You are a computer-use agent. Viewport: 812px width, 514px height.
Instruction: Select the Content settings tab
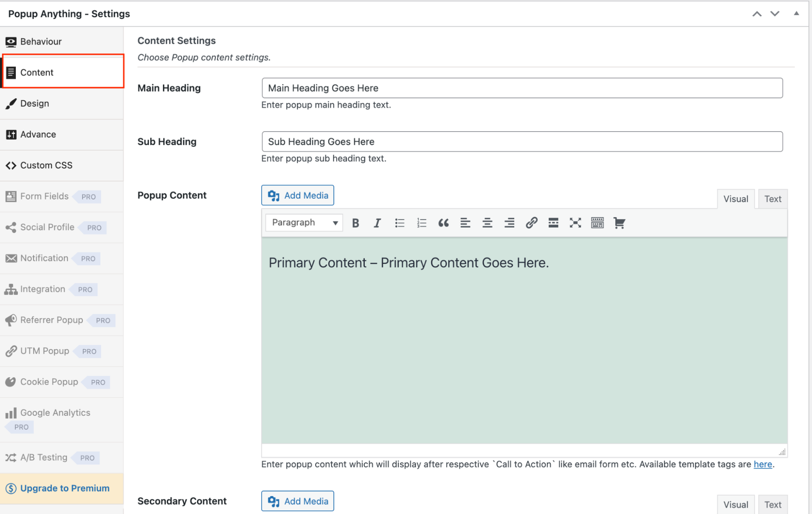(63, 72)
